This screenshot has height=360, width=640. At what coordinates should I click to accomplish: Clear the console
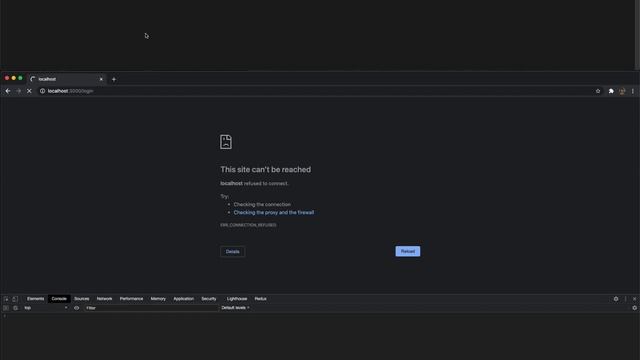coord(16,308)
